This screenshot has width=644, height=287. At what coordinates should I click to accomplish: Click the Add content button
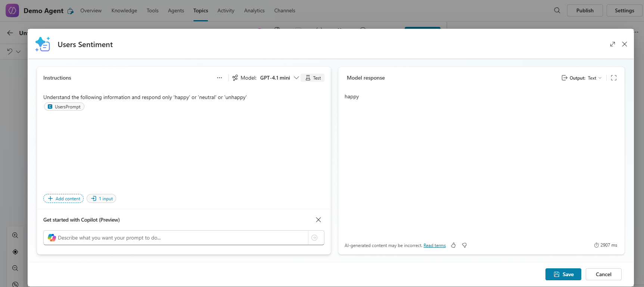(x=63, y=199)
